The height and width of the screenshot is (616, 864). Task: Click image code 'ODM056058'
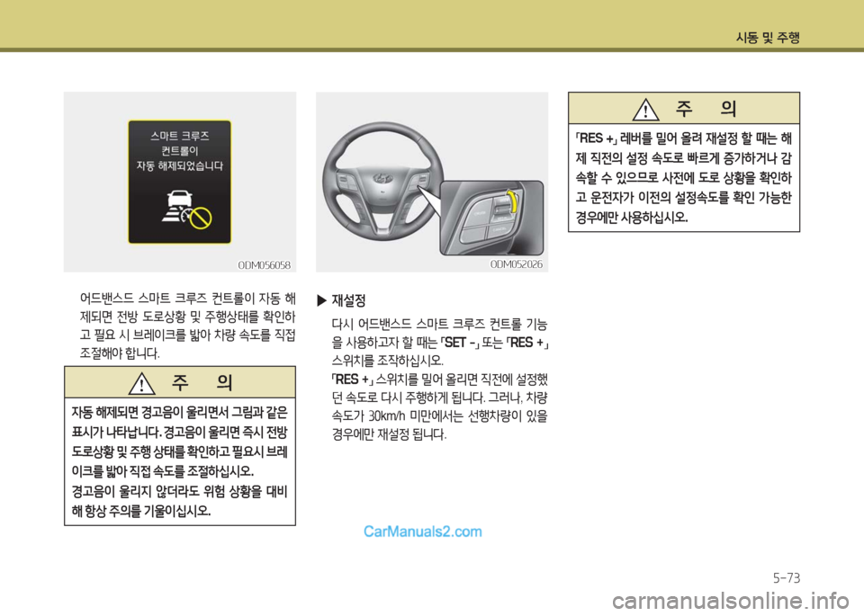(x=264, y=264)
